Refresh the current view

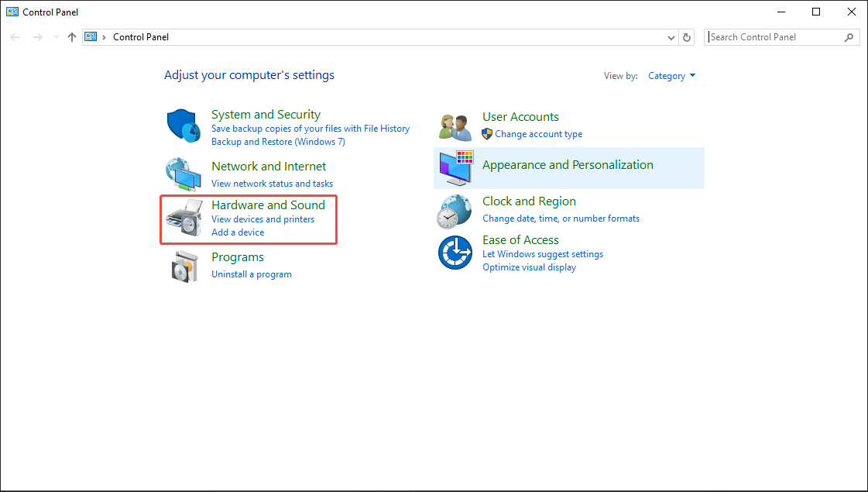(x=687, y=36)
